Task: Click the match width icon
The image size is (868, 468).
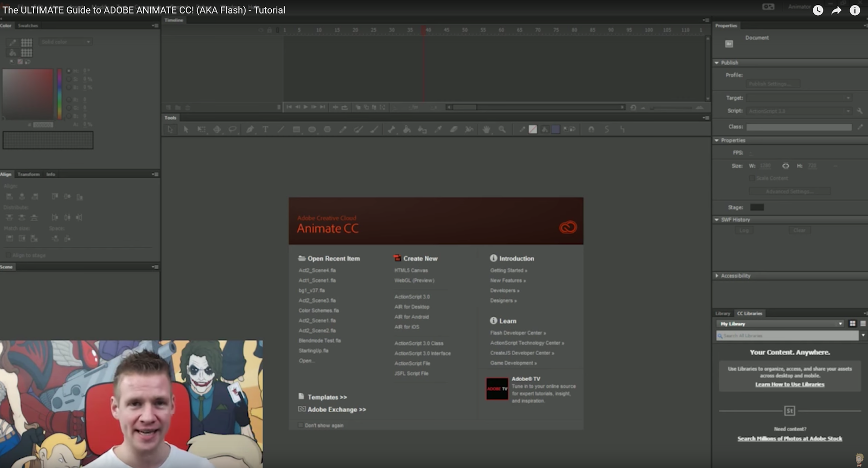Action: click(10, 239)
